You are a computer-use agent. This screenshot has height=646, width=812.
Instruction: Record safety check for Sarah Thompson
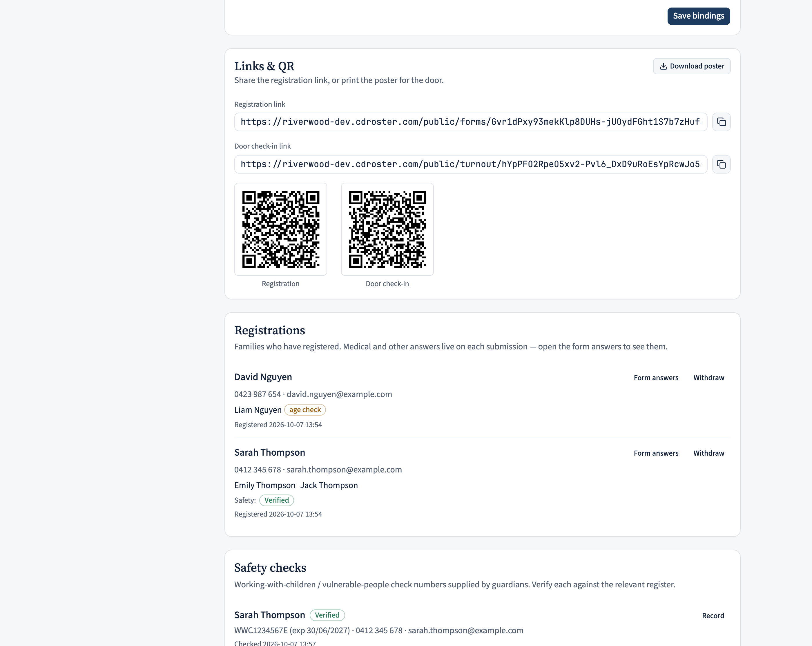(713, 616)
